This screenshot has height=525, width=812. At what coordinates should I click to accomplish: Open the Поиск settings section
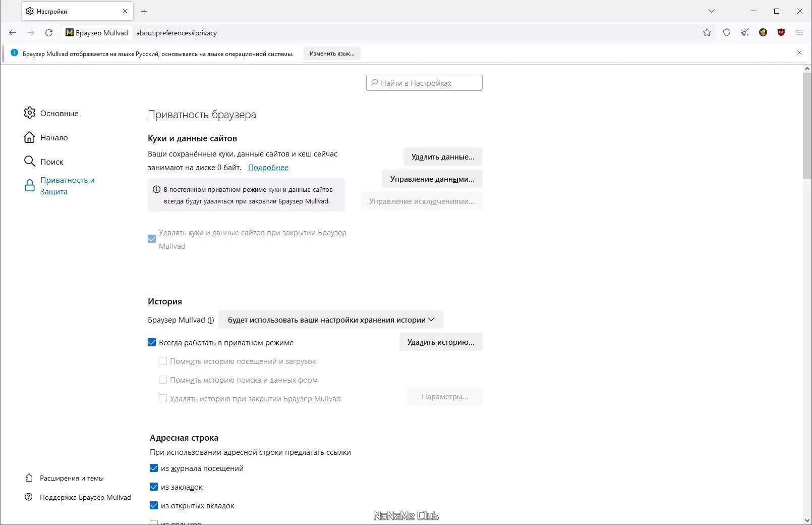point(52,162)
